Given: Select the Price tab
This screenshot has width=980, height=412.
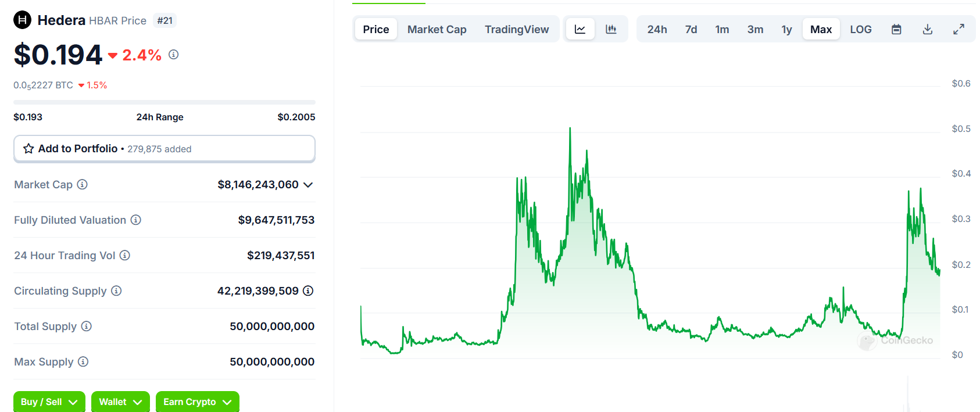Looking at the screenshot, I should [376, 29].
